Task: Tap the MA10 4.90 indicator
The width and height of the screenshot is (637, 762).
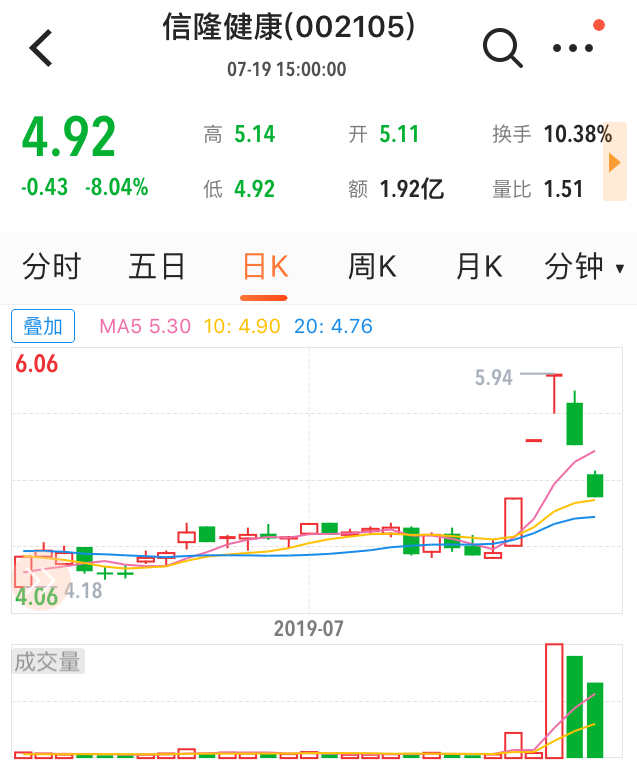Action: coord(242,326)
